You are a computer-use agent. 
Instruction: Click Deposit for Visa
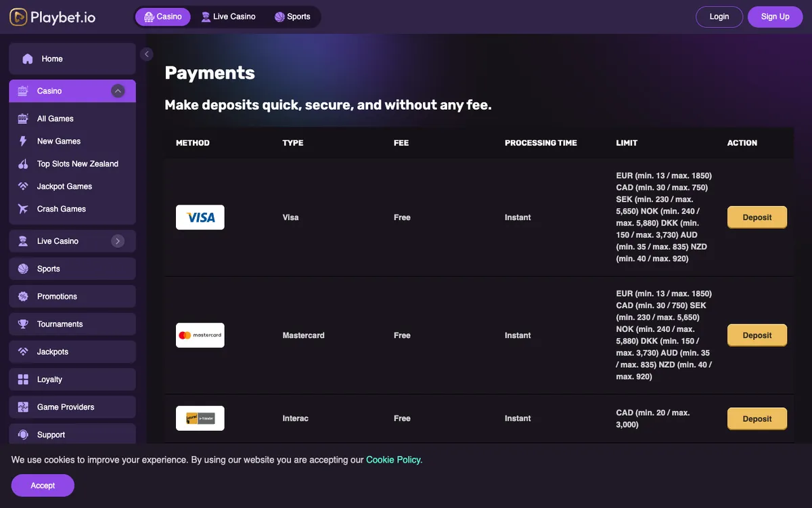tap(757, 217)
